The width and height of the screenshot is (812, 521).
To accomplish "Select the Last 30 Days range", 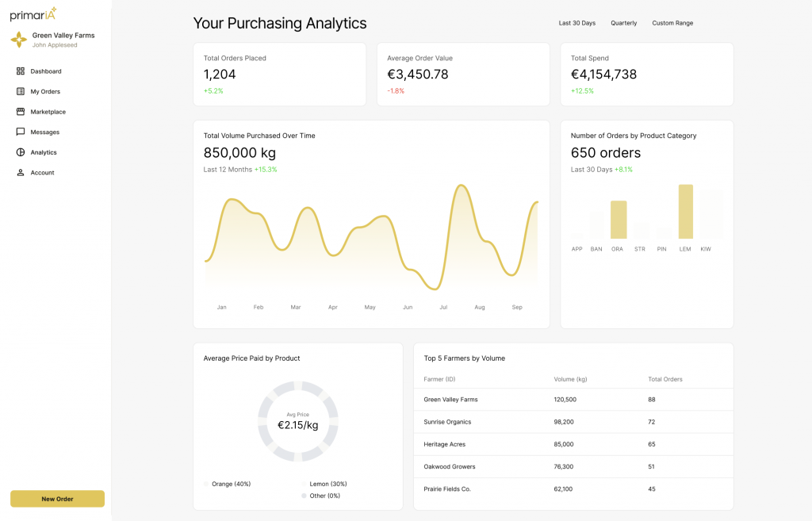I will click(x=576, y=23).
